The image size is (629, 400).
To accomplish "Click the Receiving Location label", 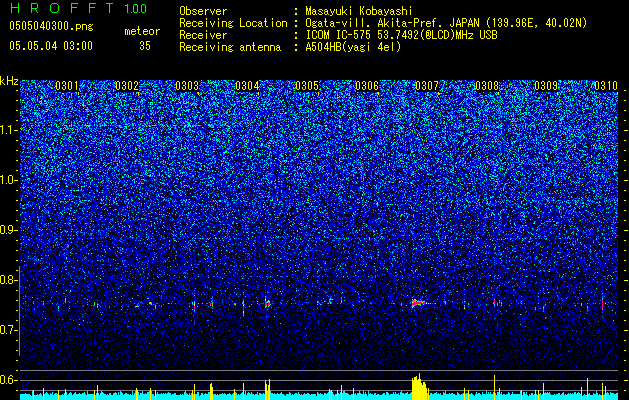I will pyautogui.click(x=233, y=23).
